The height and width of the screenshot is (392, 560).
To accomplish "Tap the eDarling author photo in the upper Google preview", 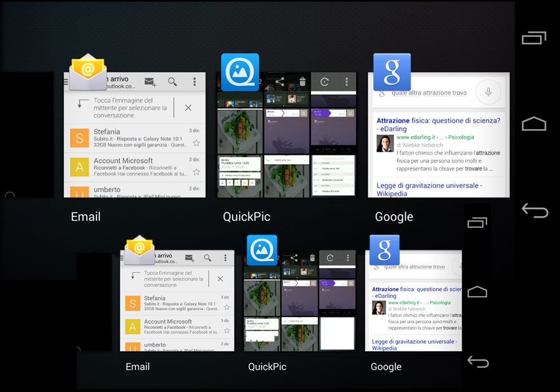I will tap(385, 143).
